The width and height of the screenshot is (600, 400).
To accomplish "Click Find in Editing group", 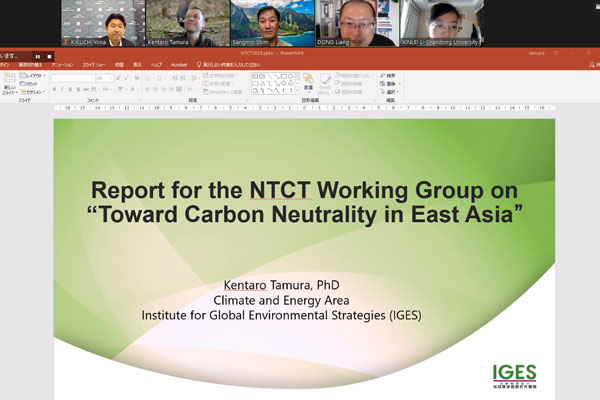I will 388,75.
